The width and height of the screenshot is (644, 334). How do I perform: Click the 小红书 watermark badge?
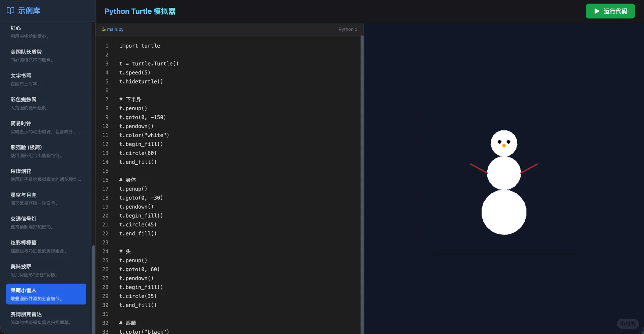pos(628,324)
